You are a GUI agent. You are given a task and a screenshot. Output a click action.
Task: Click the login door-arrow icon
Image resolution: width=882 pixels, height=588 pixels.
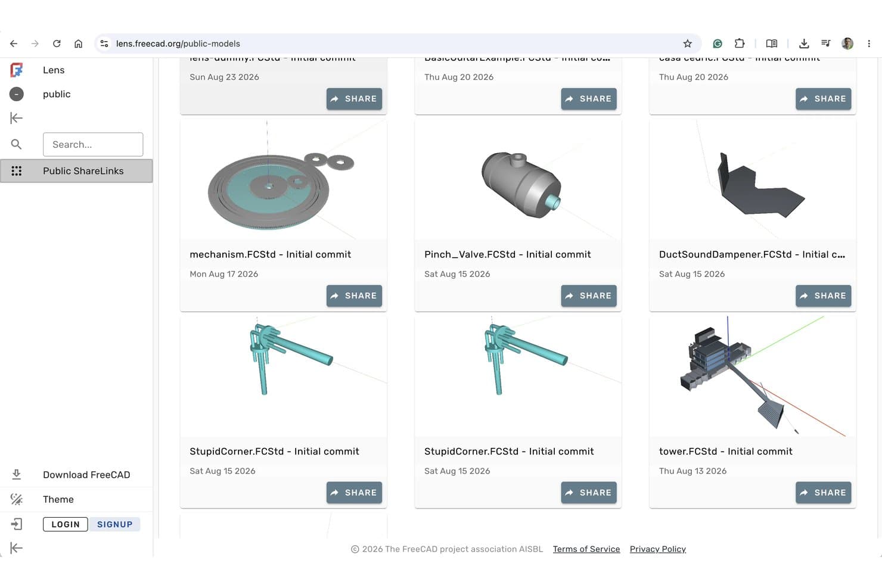click(x=17, y=524)
